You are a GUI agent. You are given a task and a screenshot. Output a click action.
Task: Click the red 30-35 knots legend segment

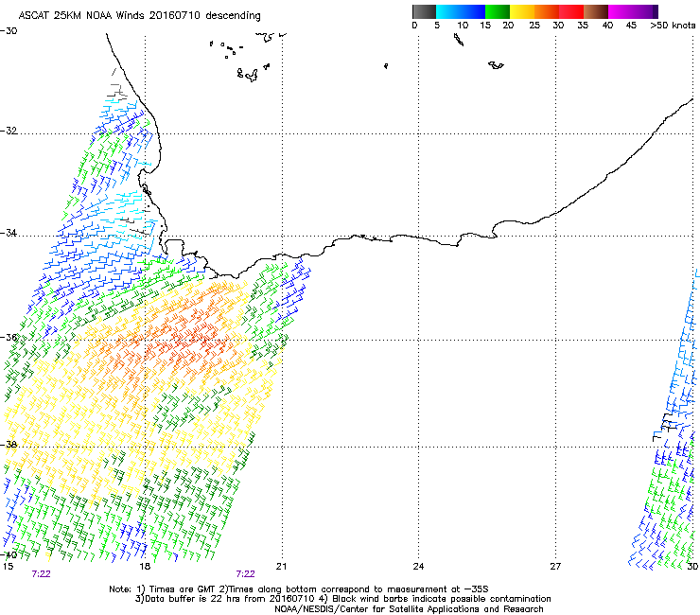[571, 11]
